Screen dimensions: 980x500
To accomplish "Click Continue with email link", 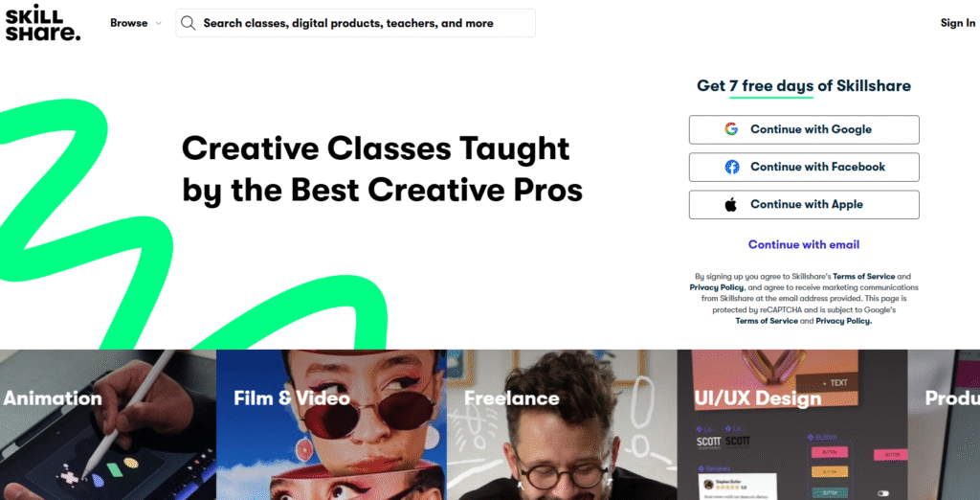I will pos(804,244).
